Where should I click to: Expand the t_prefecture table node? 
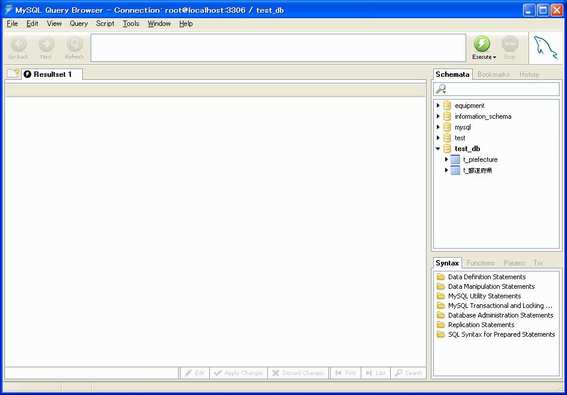point(447,160)
